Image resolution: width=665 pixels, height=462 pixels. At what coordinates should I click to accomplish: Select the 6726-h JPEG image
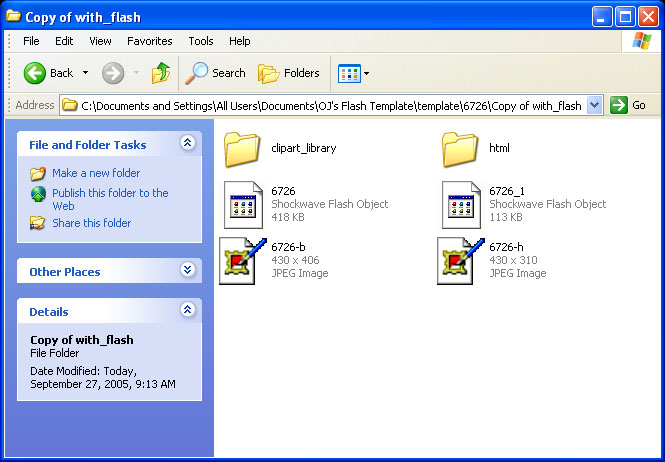click(x=462, y=260)
